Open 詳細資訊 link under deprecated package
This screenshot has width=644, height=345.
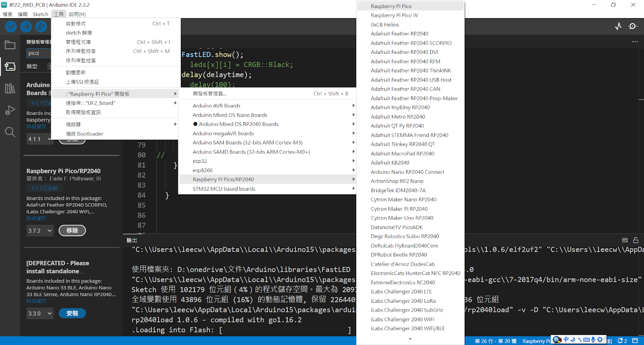(x=36, y=301)
